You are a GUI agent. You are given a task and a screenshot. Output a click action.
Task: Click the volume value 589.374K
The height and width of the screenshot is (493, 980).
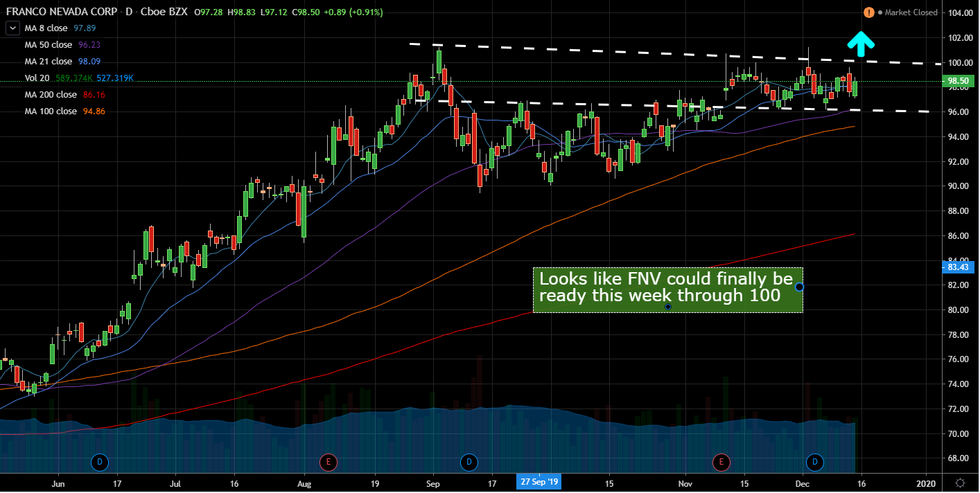tap(74, 78)
